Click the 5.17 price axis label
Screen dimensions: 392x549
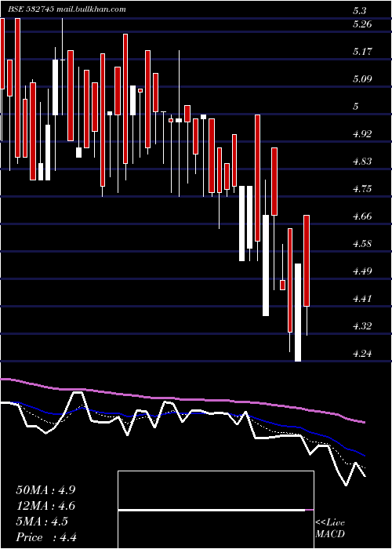pos(362,52)
